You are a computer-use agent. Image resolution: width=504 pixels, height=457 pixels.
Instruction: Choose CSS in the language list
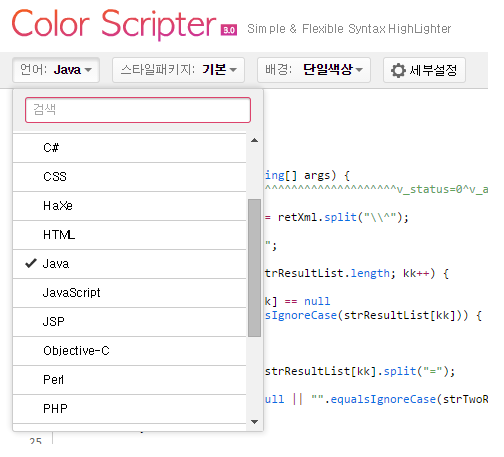[129, 177]
